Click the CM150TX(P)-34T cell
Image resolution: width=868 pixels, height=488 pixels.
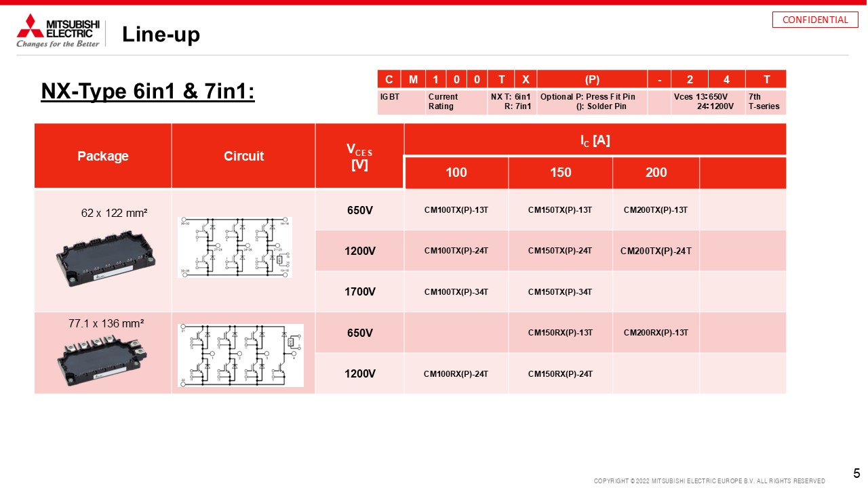[x=560, y=291]
